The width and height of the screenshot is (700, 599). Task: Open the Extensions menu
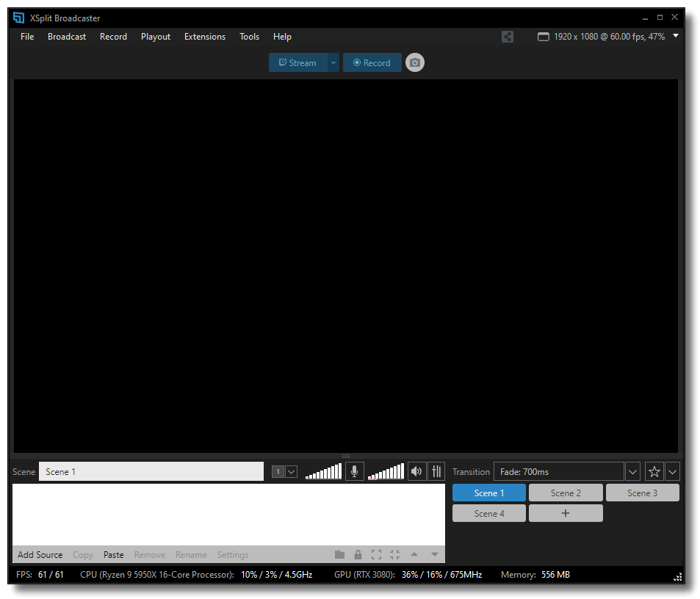(204, 36)
